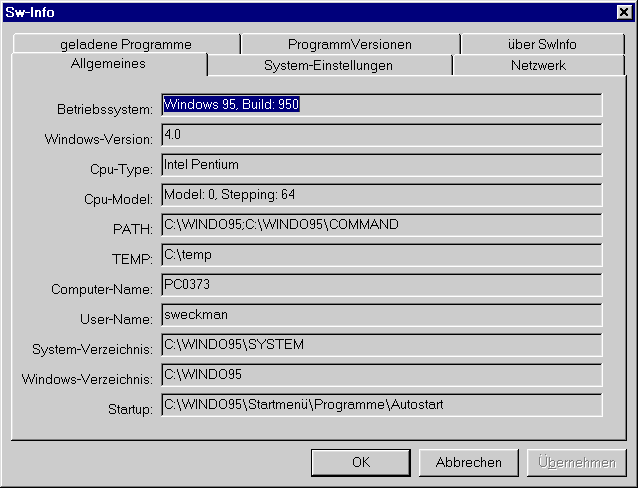Select the Computer-Name field PC0373

pos(381,285)
